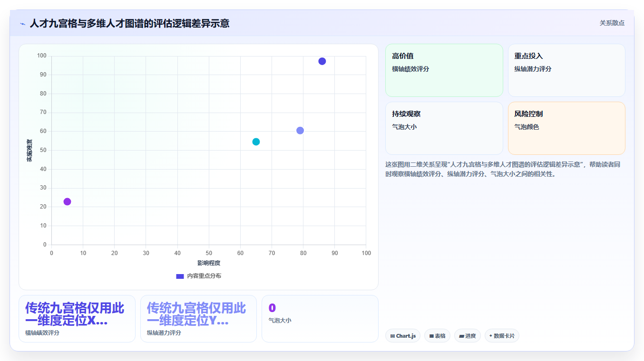The width and height of the screenshot is (644, 361).
Task: Click the 关系散点 label in header
Action: click(x=612, y=23)
